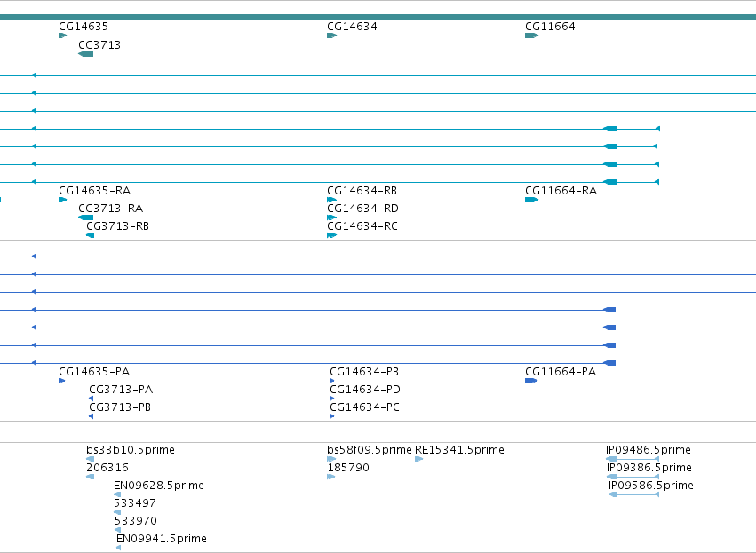
Task: Select protein CG14634-PC
Action: 364,407
